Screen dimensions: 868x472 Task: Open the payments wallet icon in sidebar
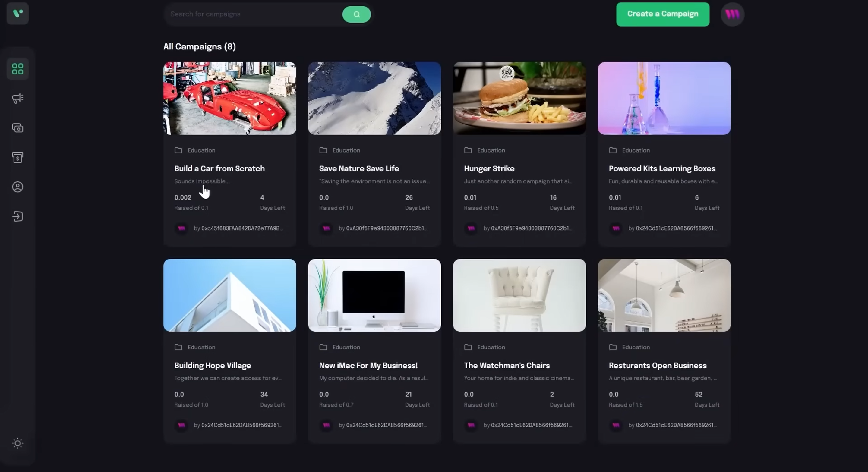[17, 128]
